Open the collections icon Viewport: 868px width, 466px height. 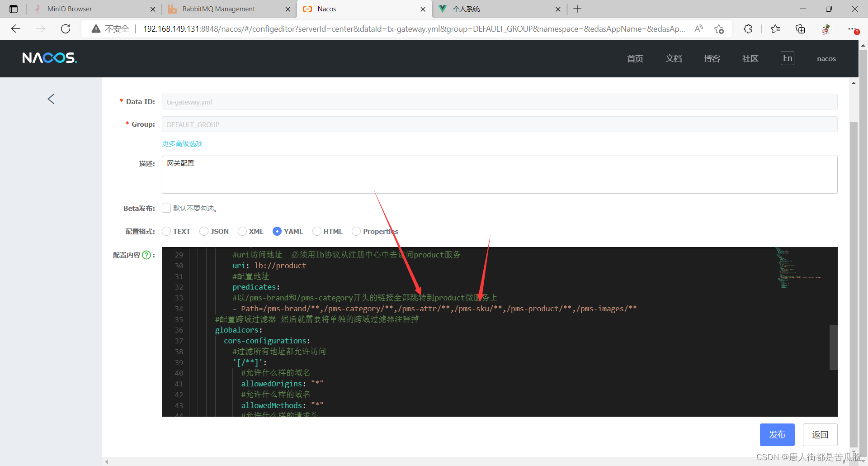pos(800,29)
